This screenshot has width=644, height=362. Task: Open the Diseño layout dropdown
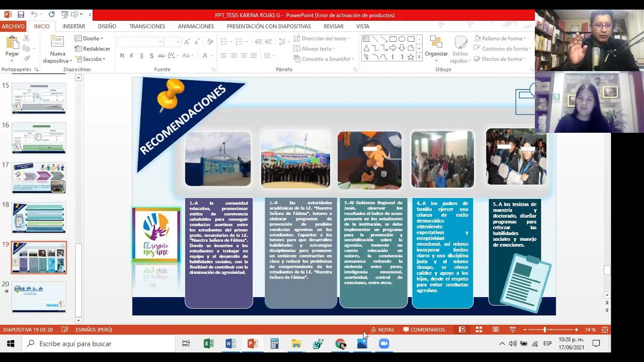coord(89,38)
